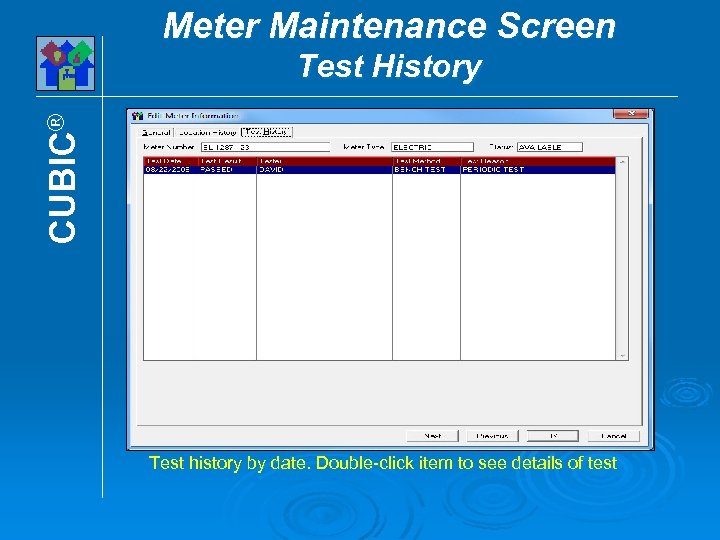This screenshot has height=540, width=720.
Task: Click the PERIODIC TEST reason cell
Action: click(x=538, y=169)
